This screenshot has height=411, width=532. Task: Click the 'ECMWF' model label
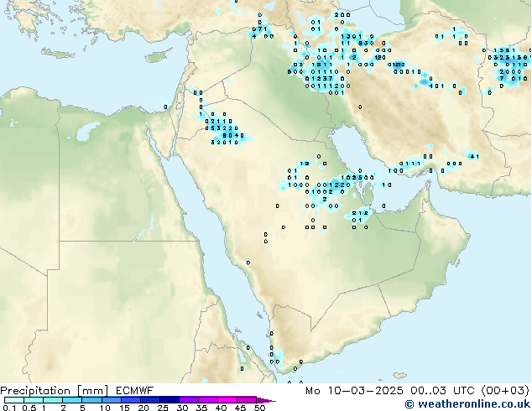tap(135, 391)
